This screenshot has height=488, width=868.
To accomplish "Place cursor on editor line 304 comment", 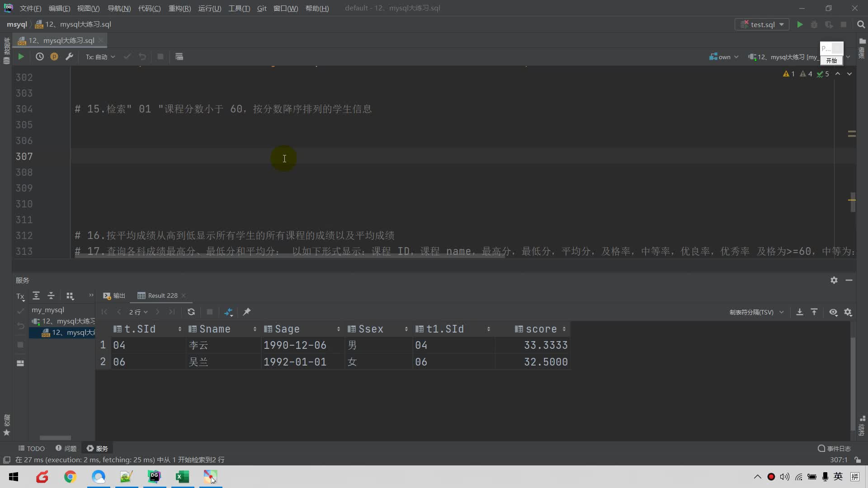I will point(223,109).
